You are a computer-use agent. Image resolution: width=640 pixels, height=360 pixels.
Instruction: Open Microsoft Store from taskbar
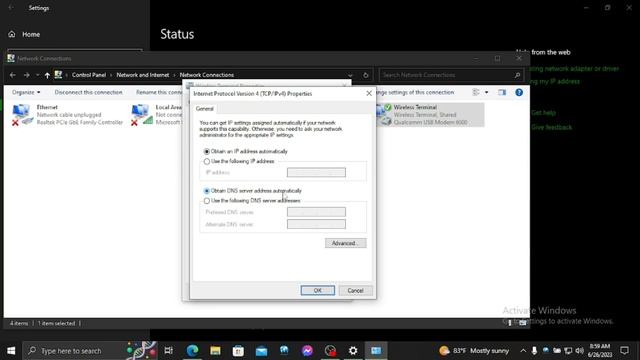238,351
